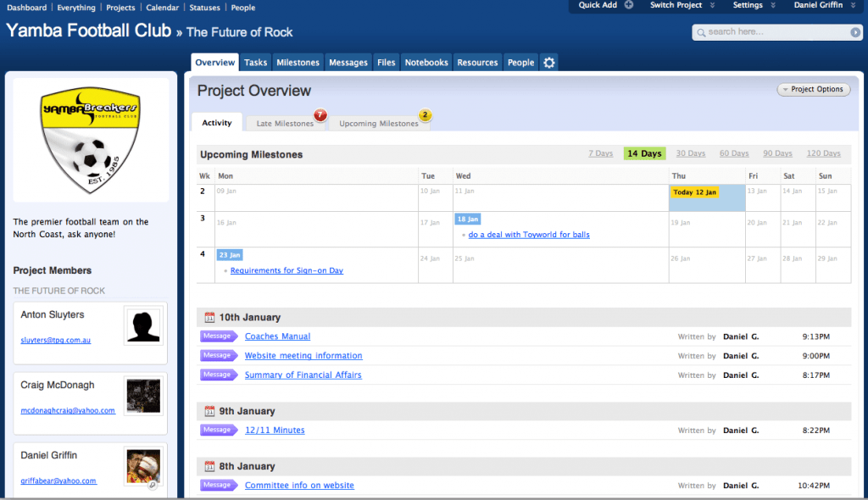Click the red Late Milestones count badge
The height and width of the screenshot is (500, 868).
320,114
